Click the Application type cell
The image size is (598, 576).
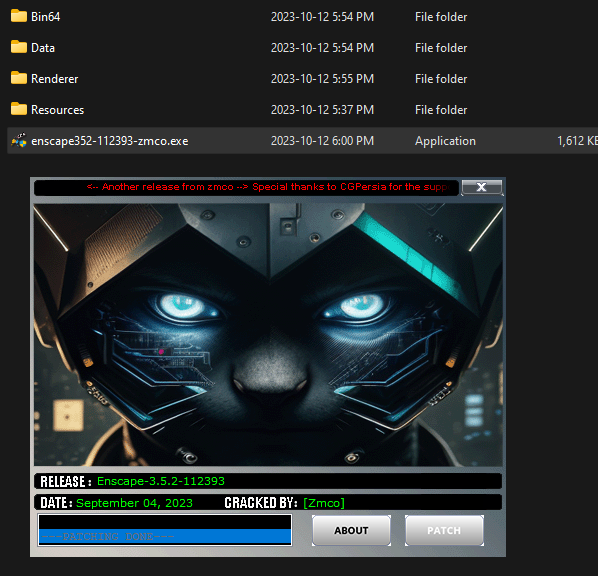[x=445, y=141]
